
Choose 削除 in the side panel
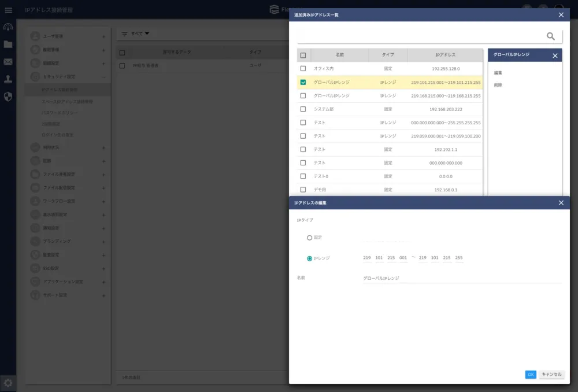coord(498,85)
